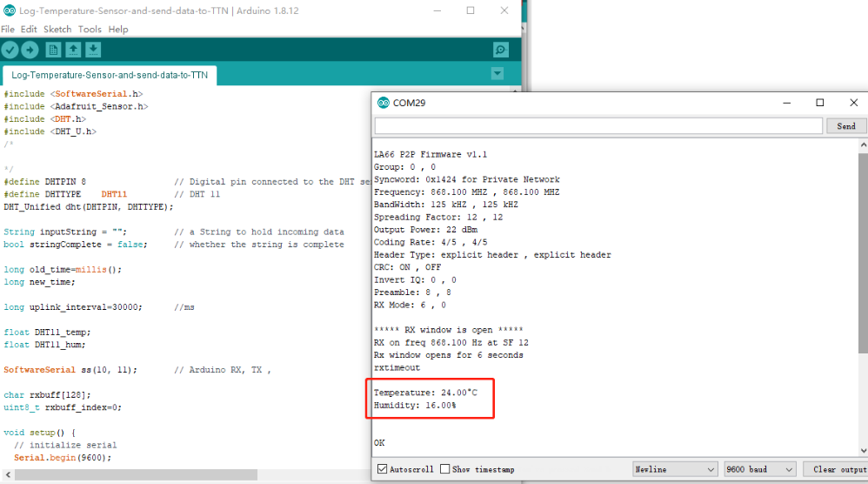Click the Arduino logo in the title bar
The height and width of the screenshot is (484, 868).
(9, 10)
